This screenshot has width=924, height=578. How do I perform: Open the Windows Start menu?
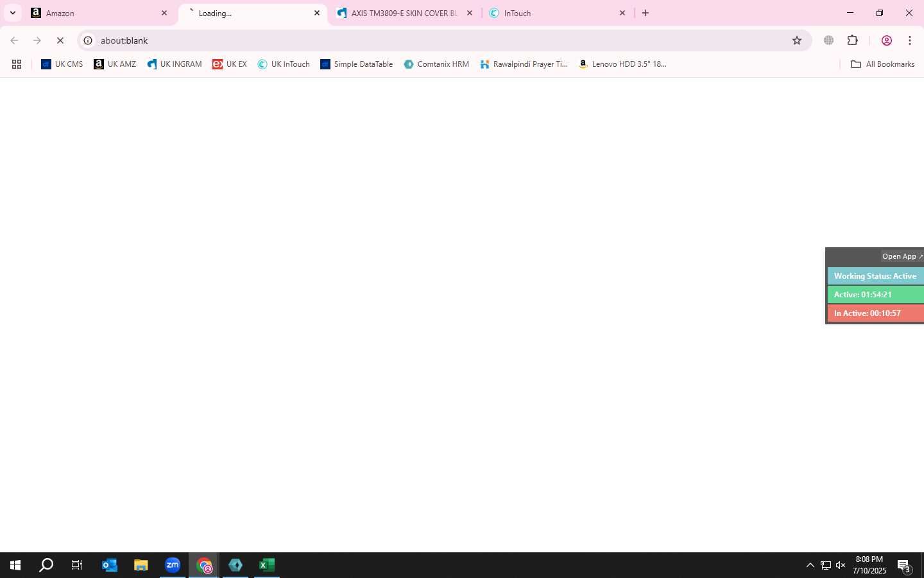[15, 565]
